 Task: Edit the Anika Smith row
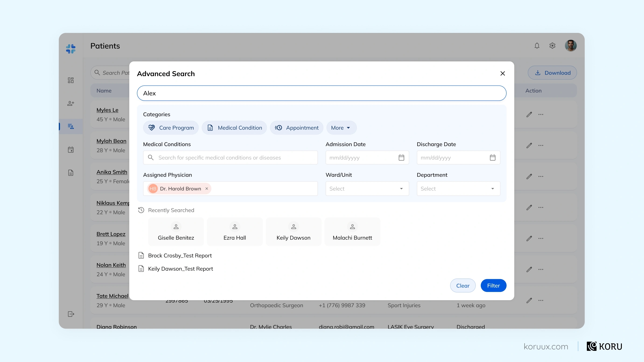529,176
